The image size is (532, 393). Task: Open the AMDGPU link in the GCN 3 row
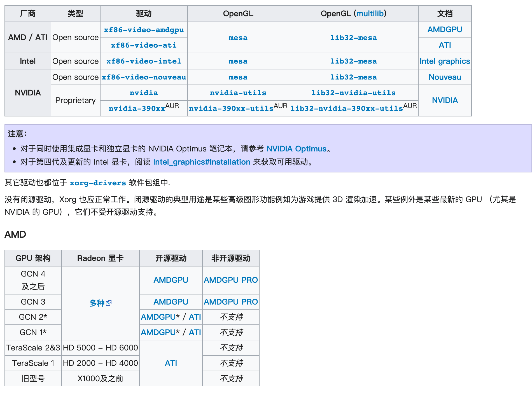coord(171,302)
